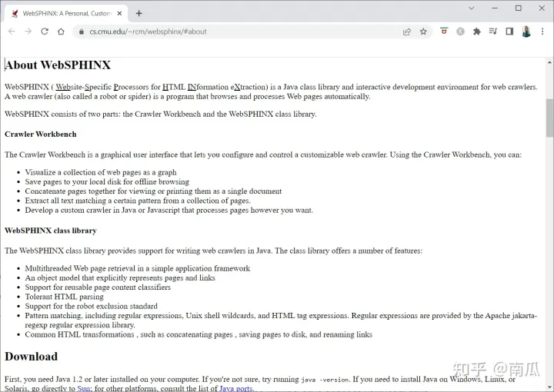Click 'Multithreaded Web page retrieval' bullet

click(138, 268)
